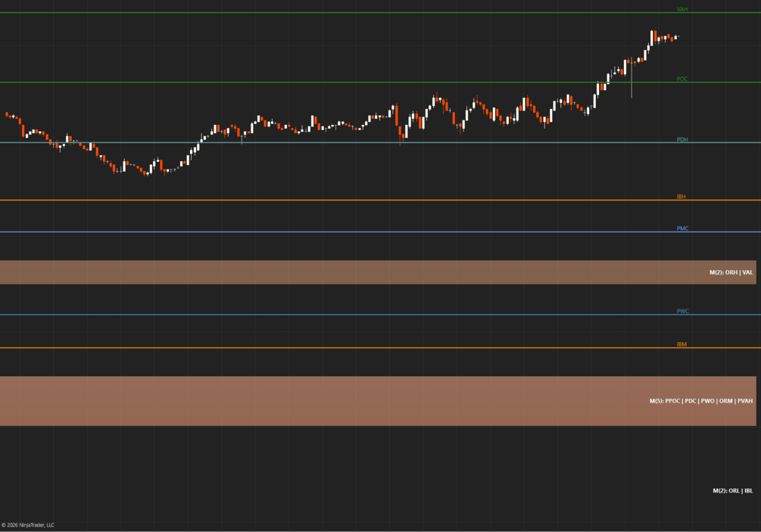
Task: Click the M(5): PPOC | PDC | PWO | ORM | PVAH label
Action: (x=701, y=401)
